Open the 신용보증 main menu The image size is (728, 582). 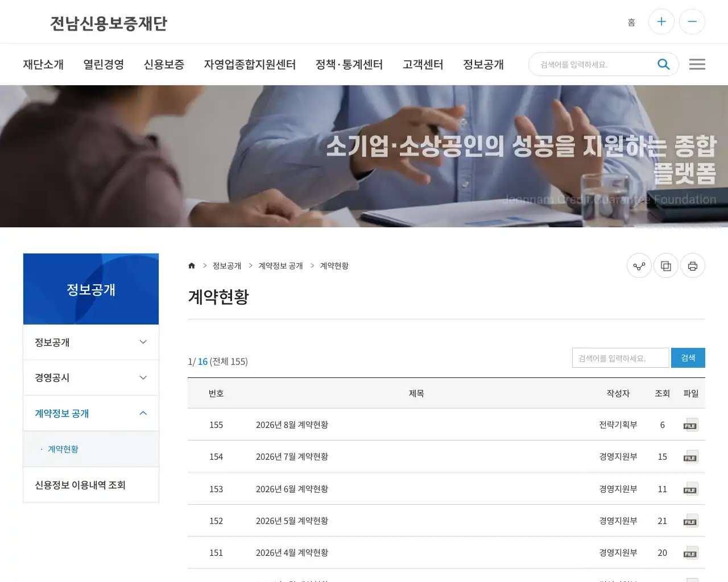(x=164, y=64)
